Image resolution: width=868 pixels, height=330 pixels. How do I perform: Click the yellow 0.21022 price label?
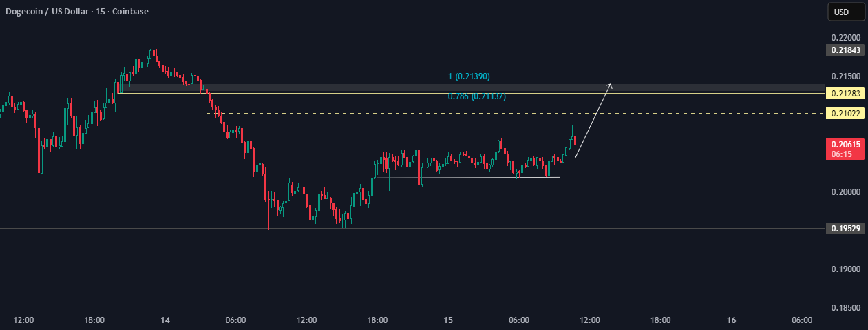pos(845,113)
